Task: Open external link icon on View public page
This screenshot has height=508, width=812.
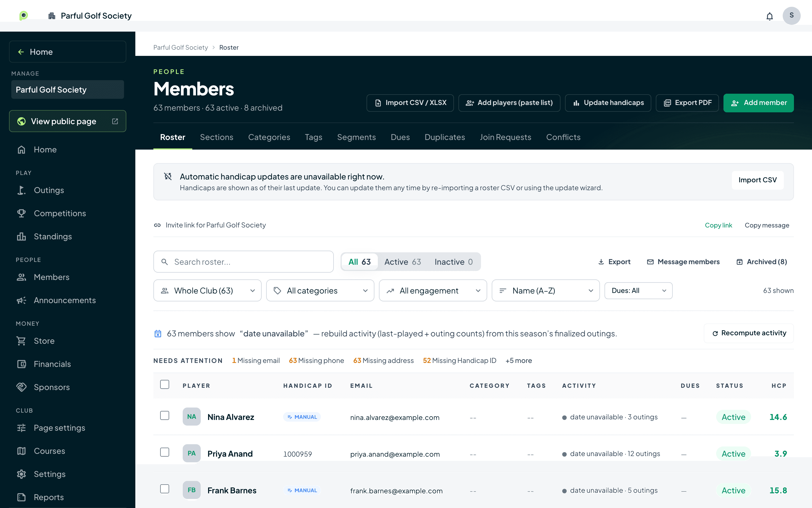Action: (115, 121)
